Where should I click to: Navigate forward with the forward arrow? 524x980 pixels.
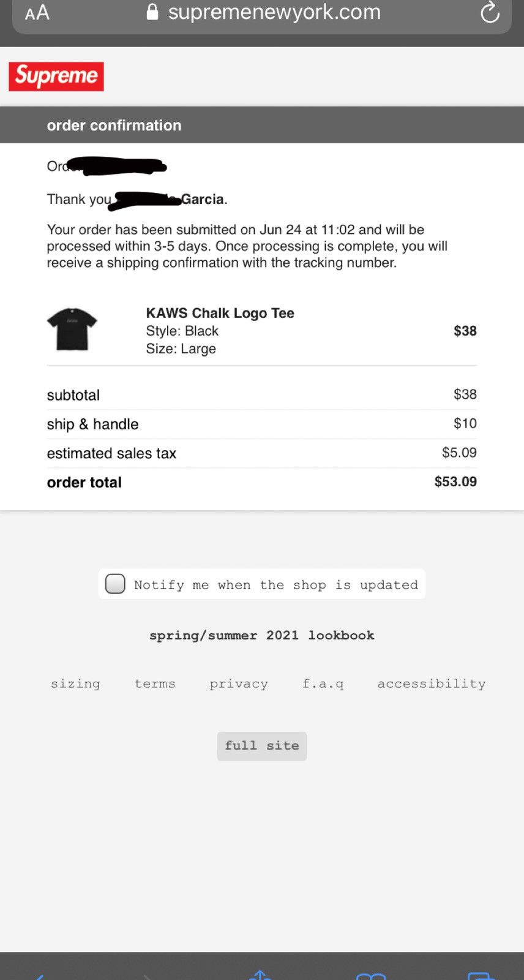click(147, 976)
